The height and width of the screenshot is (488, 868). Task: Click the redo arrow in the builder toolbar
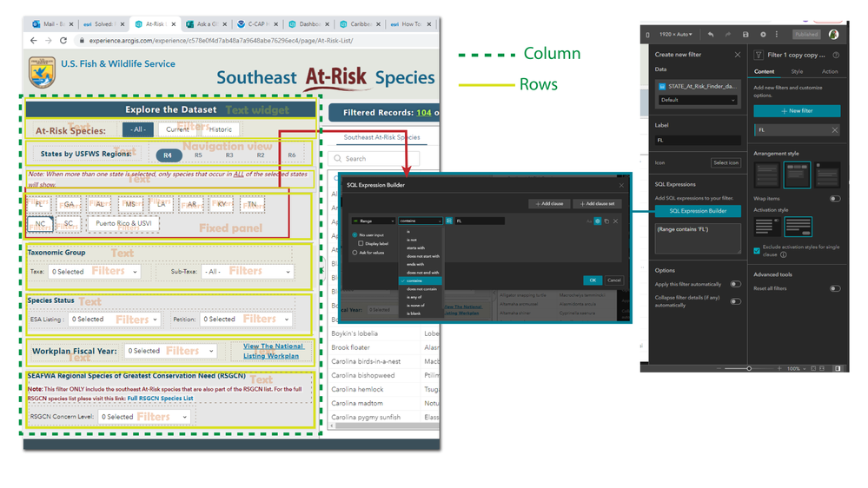tap(728, 35)
